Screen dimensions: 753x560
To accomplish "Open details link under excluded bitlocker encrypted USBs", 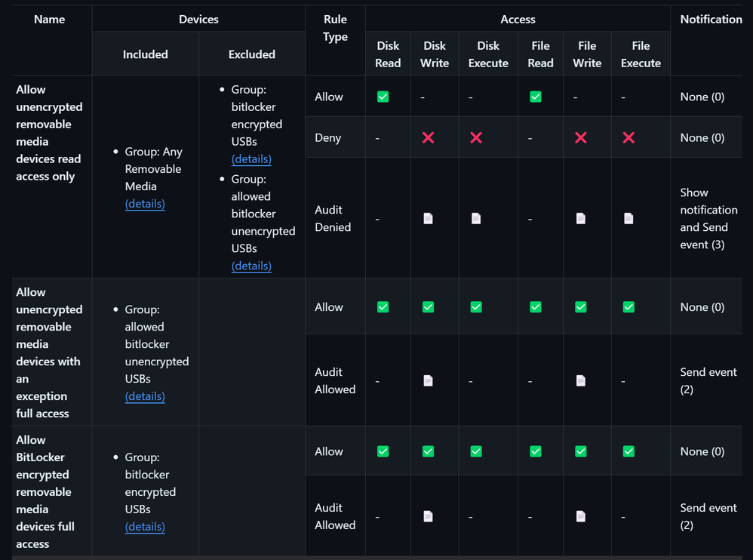I will 251,159.
